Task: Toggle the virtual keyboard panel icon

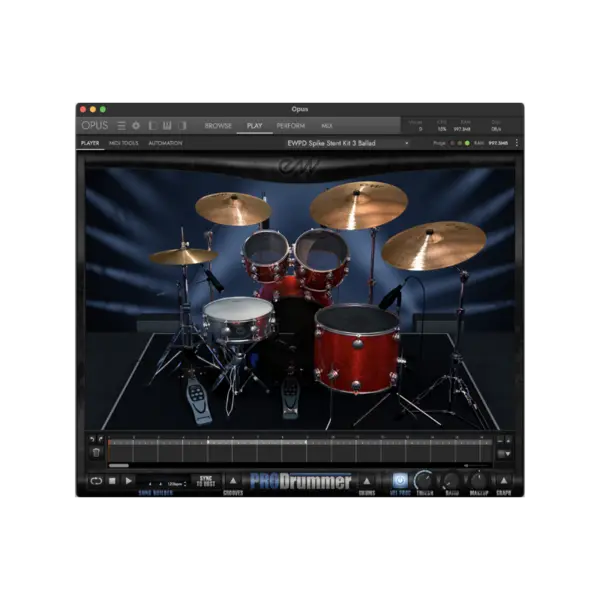Action: pyautogui.click(x=167, y=126)
